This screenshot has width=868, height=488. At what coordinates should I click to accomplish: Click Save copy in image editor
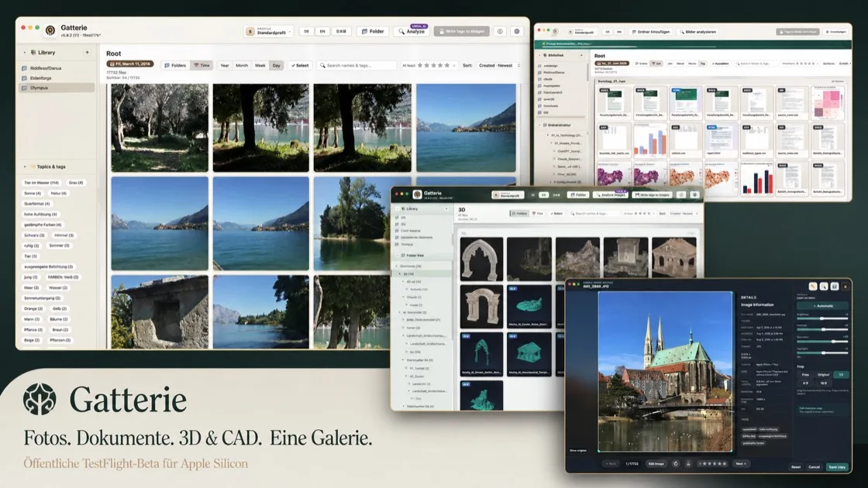[837, 467]
